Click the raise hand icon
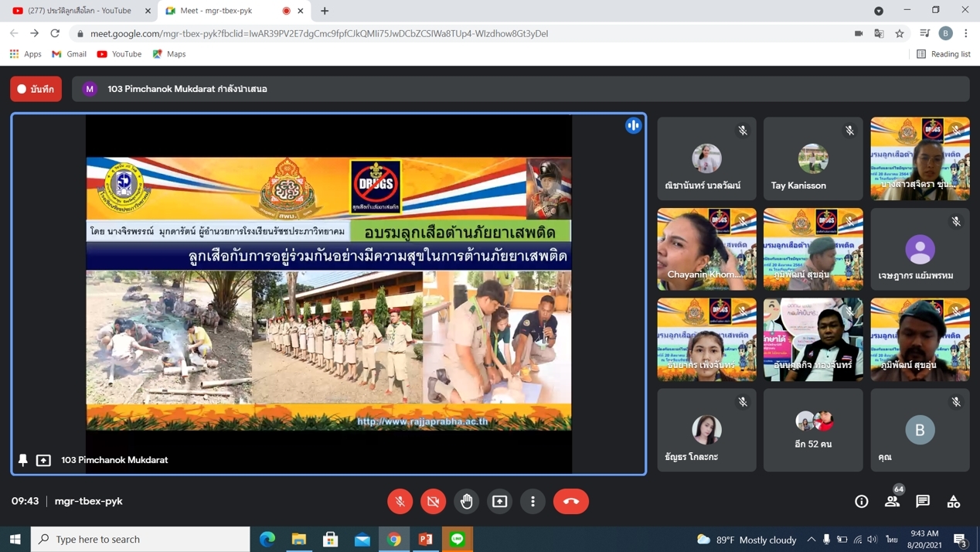The image size is (980, 552). click(467, 501)
